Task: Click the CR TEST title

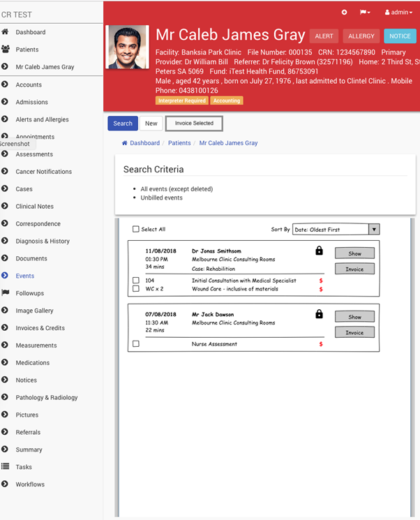Action: click(17, 15)
